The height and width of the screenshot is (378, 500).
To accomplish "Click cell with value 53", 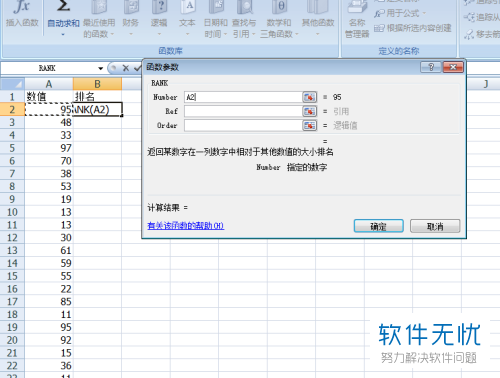I will pyautogui.click(x=49, y=186).
